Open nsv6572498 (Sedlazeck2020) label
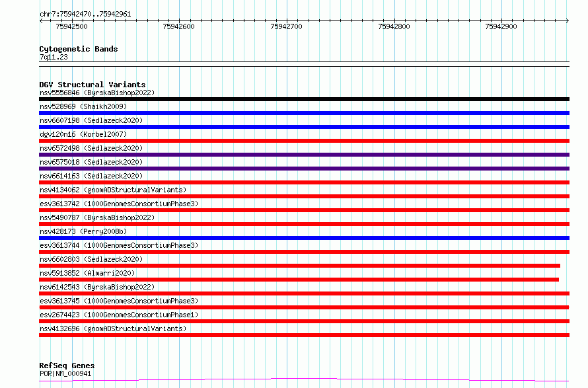 [x=91, y=148]
